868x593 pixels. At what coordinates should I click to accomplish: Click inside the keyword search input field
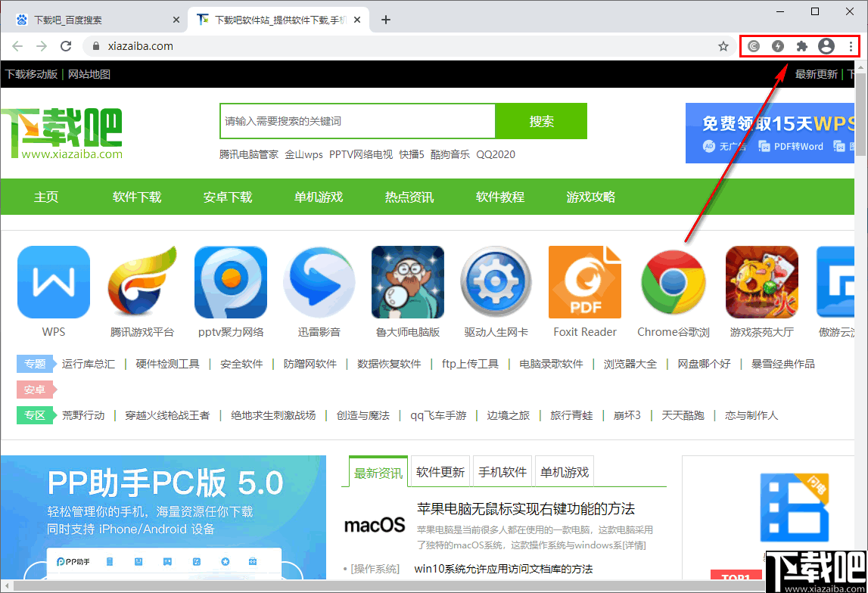(356, 121)
